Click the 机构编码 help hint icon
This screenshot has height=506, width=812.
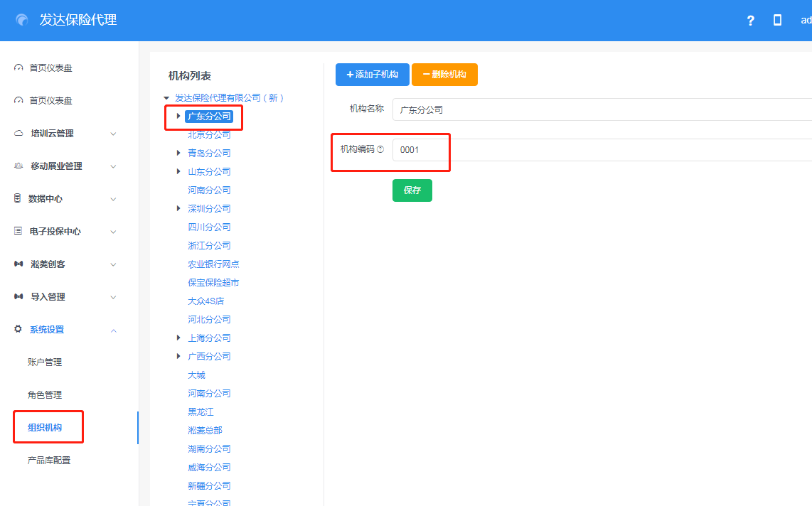[380, 149]
